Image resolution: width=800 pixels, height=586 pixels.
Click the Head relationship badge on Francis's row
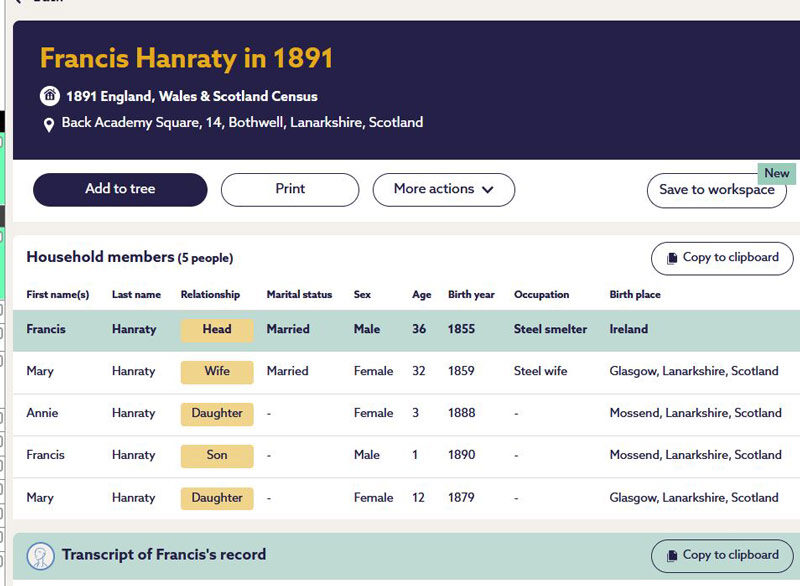click(216, 329)
